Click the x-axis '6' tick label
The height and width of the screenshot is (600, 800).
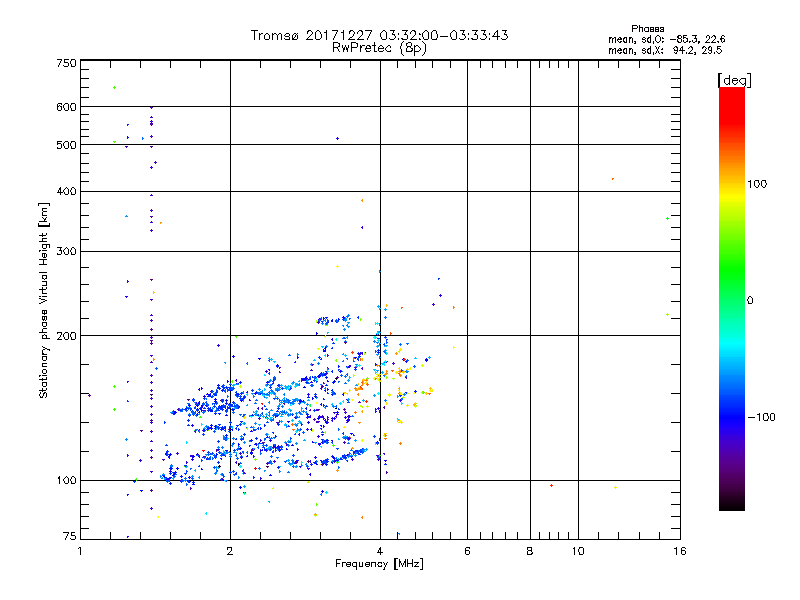tap(467, 551)
